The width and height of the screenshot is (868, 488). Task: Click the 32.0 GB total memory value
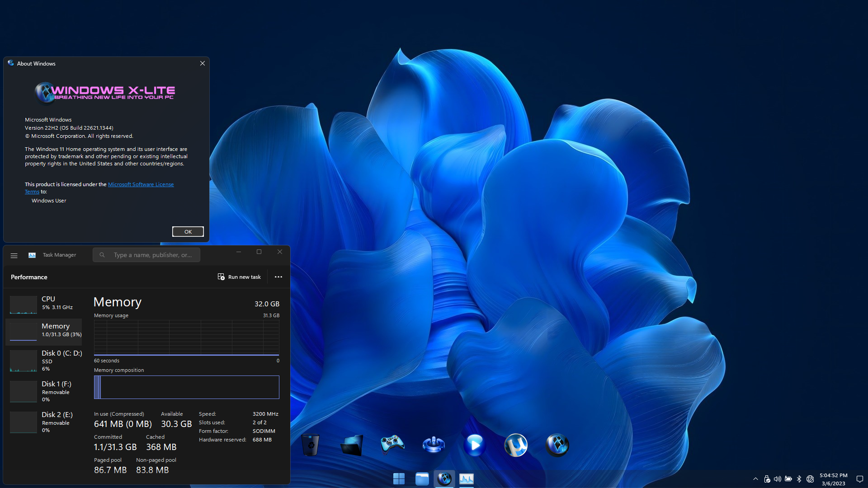[267, 304]
